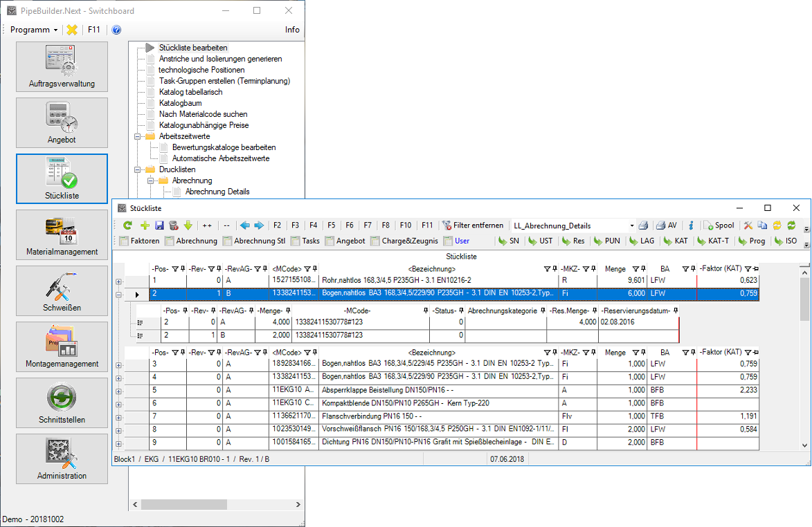Click the Filter entfernen button
The width and height of the screenshot is (812, 527).
[473, 225]
